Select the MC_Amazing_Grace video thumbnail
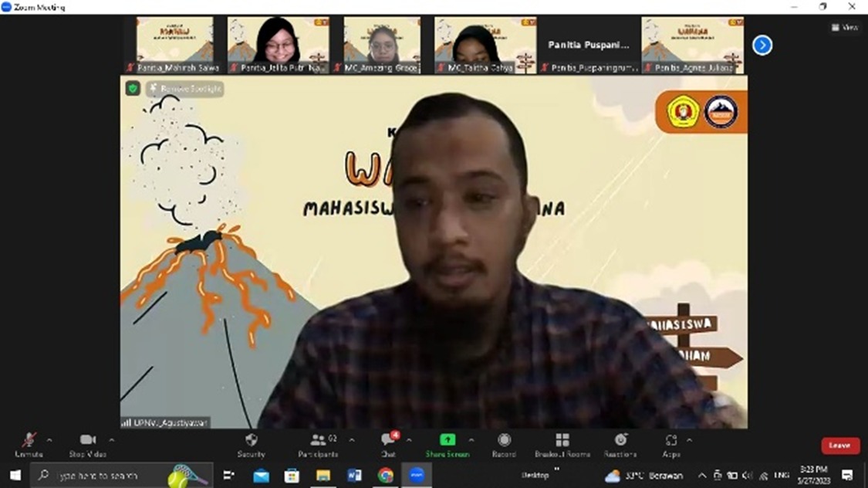868x488 pixels. click(x=382, y=45)
